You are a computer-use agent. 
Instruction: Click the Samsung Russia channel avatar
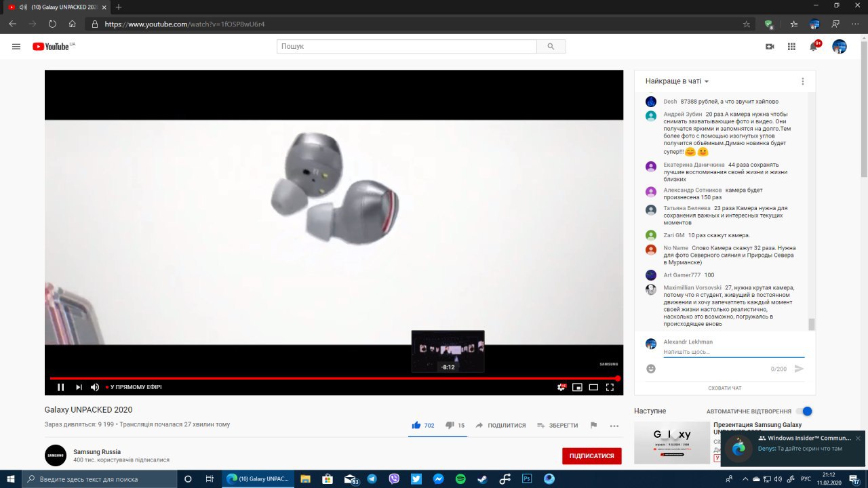(56, 455)
